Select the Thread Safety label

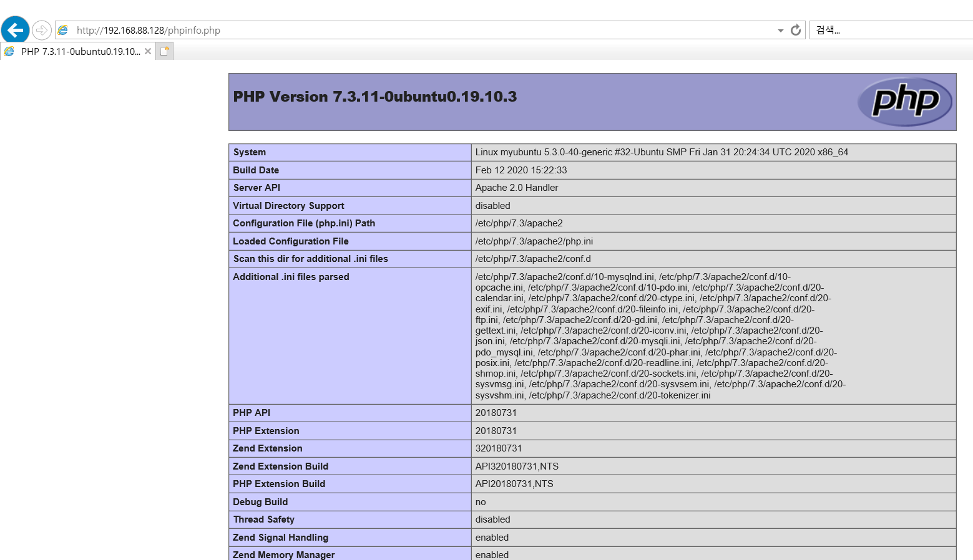click(264, 519)
